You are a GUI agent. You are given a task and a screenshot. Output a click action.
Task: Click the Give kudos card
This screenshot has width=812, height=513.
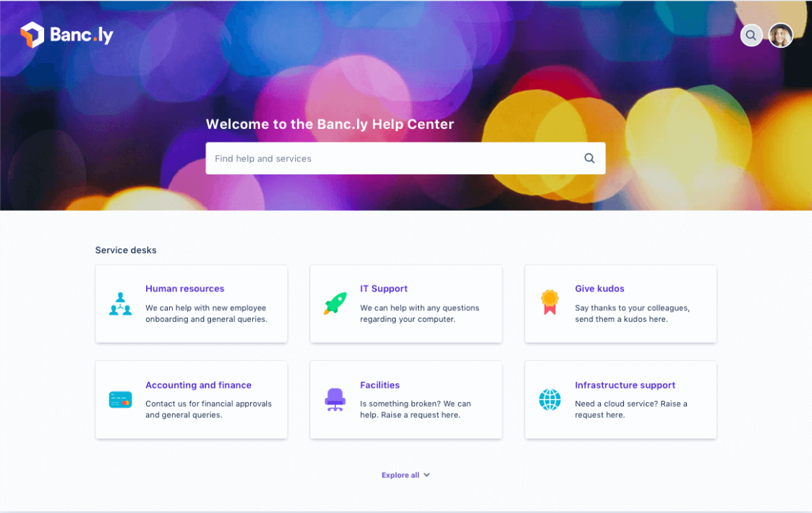pyautogui.click(x=620, y=304)
